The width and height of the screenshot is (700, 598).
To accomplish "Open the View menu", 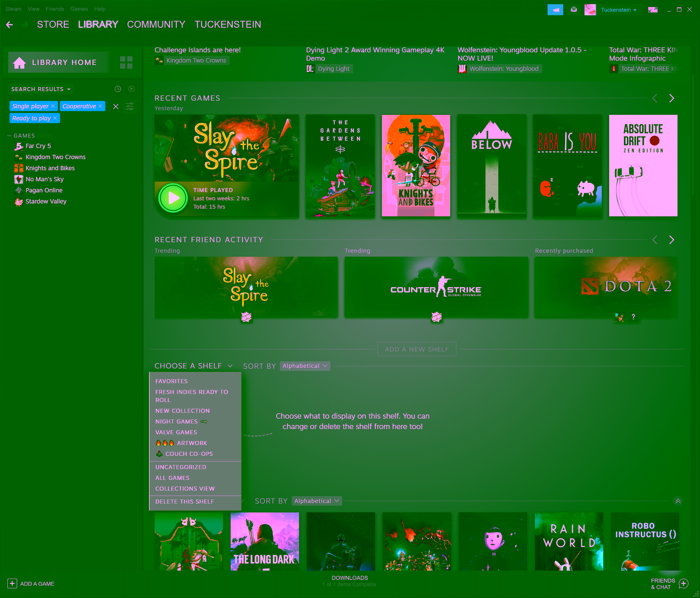I will [x=34, y=9].
